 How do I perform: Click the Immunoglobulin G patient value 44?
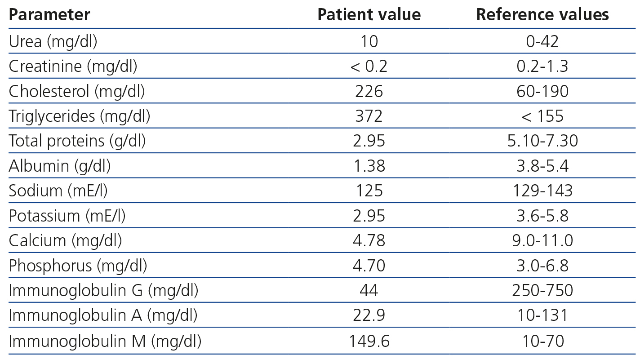[369, 291]
